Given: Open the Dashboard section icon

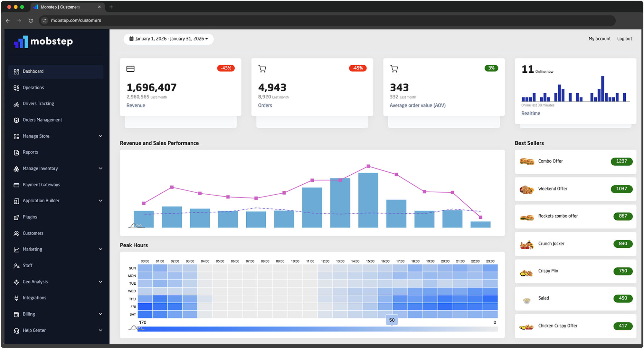Looking at the screenshot, I should tap(16, 71).
